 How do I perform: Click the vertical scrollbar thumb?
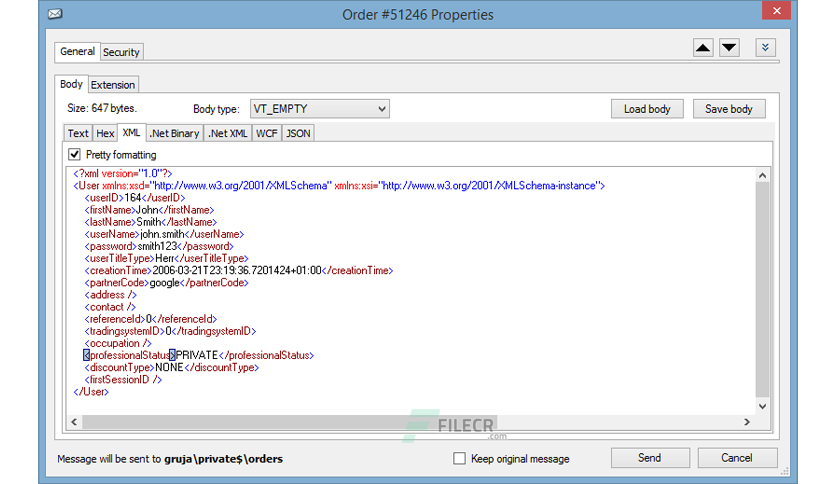point(762,289)
